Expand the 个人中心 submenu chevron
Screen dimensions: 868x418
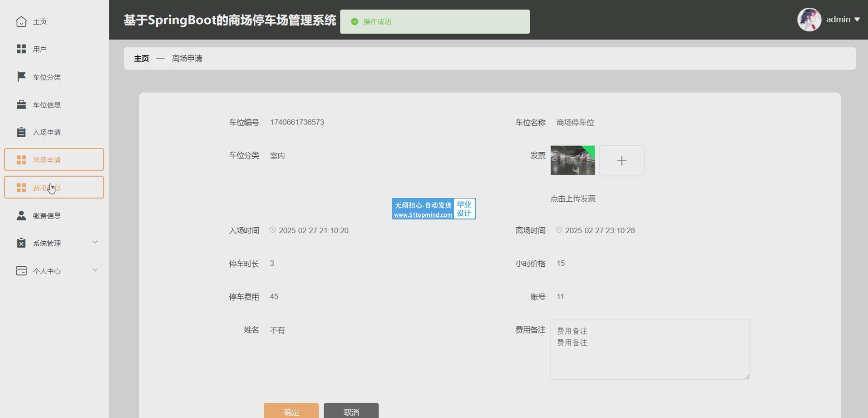[95, 270]
